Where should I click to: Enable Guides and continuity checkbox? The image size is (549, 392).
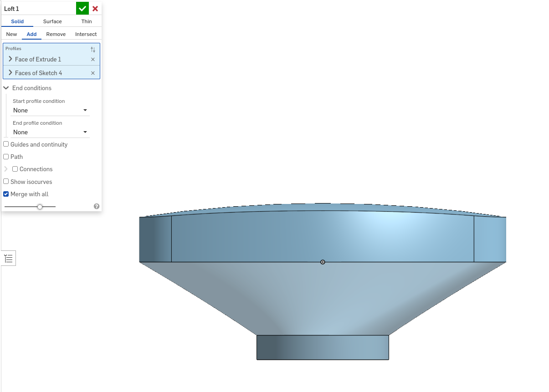click(6, 144)
